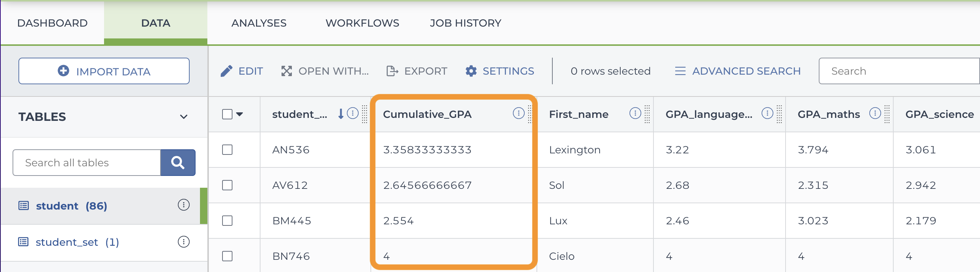This screenshot has width=980, height=272.
Task: Click the Settings gear icon
Action: click(471, 71)
